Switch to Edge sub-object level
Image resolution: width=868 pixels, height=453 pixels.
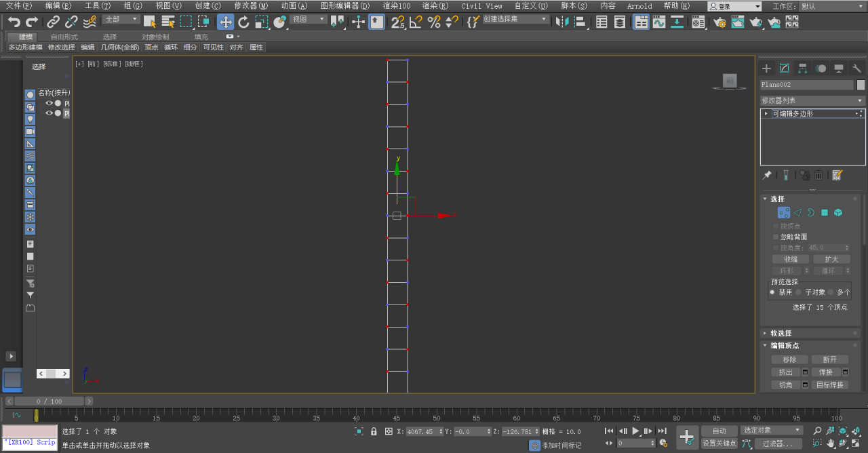tap(797, 212)
